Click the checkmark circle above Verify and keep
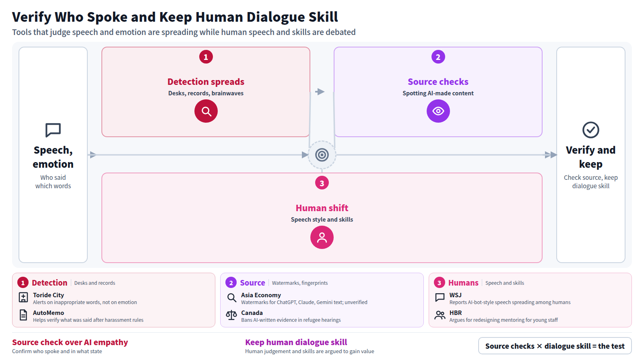Viewport: 644px width, 362px height. coord(591,130)
